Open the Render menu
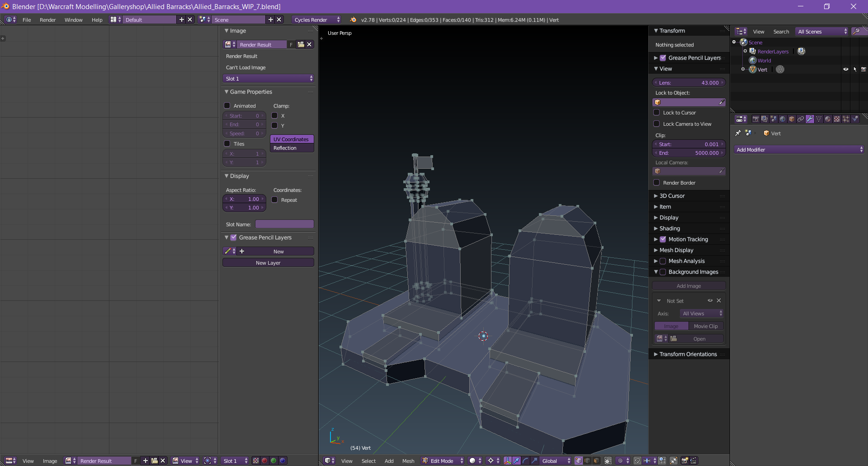This screenshot has width=868, height=466. point(47,19)
